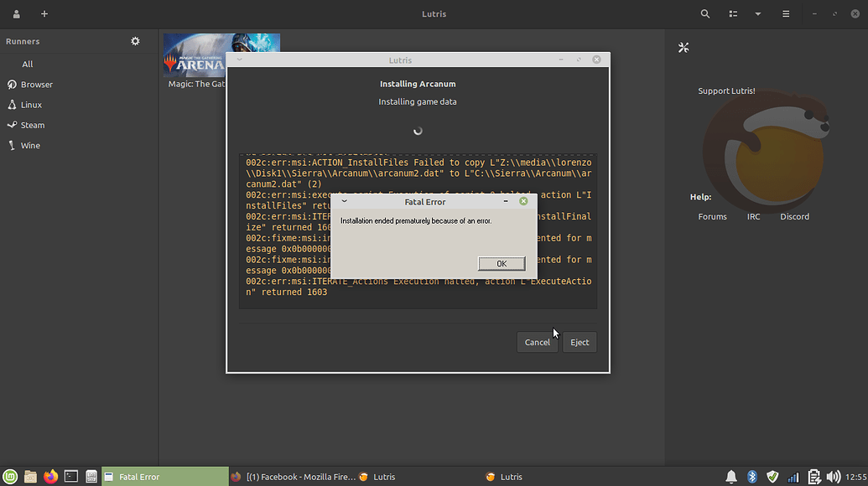Launch Firefox from taskbar launcher
The width and height of the screenshot is (868, 486).
pyautogui.click(x=50, y=477)
